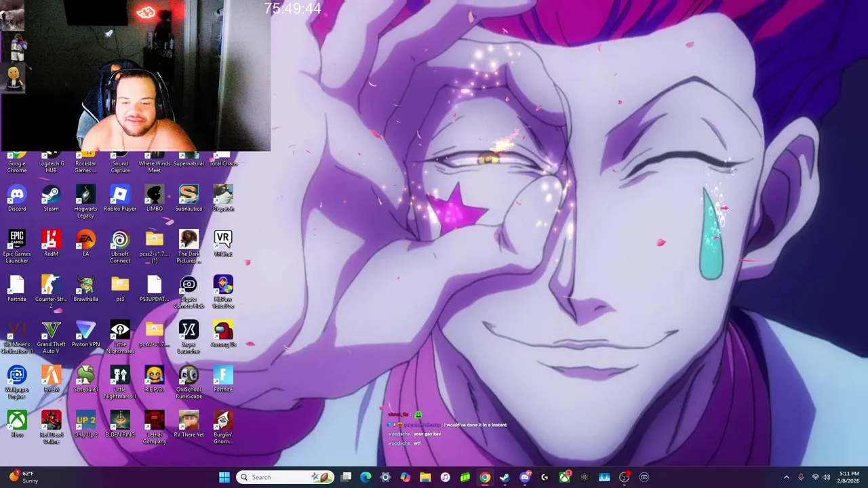Select the VRChat desktop icon
Image resolution: width=868 pixels, height=488 pixels.
tap(223, 244)
